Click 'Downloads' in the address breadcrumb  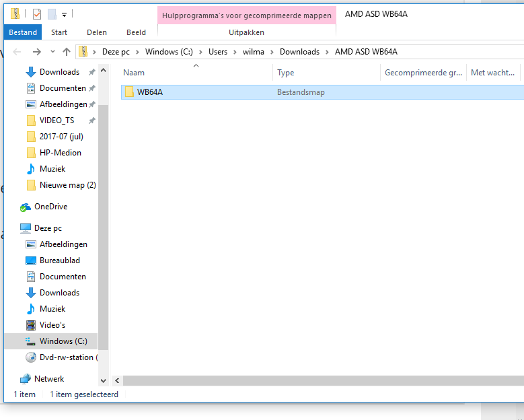point(299,52)
